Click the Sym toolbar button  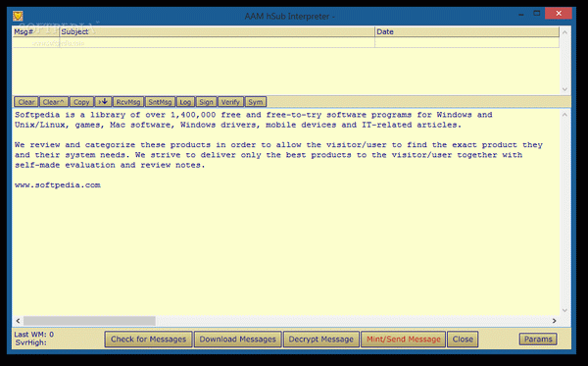click(256, 102)
